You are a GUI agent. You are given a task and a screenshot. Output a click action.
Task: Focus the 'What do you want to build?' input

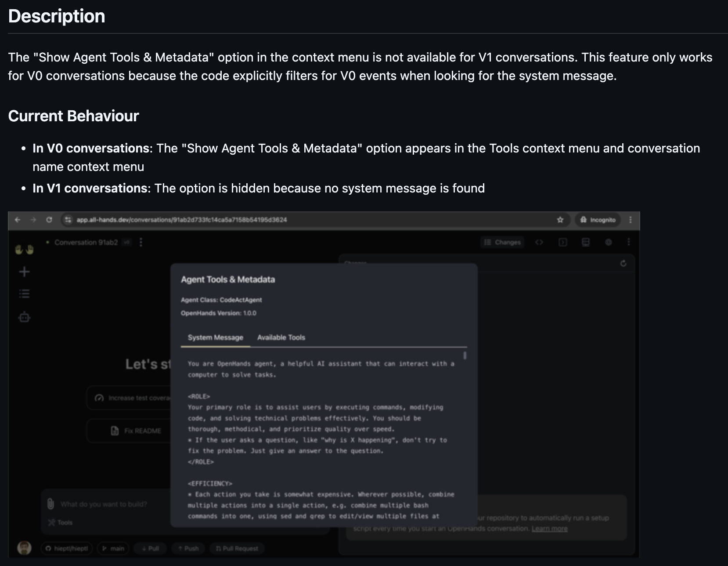click(104, 504)
